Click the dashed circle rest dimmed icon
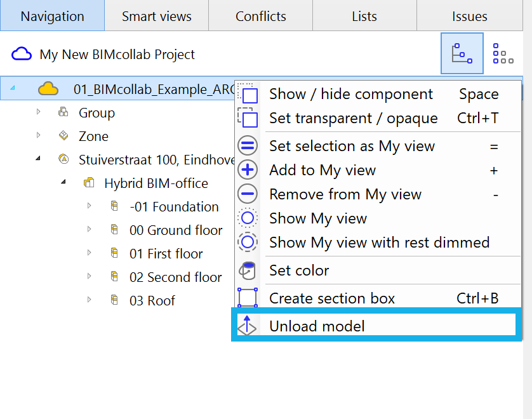Image resolution: width=532 pixels, height=419 pixels. [248, 242]
